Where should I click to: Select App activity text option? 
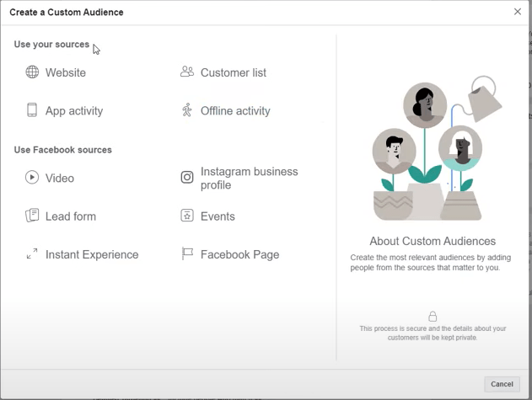[74, 111]
